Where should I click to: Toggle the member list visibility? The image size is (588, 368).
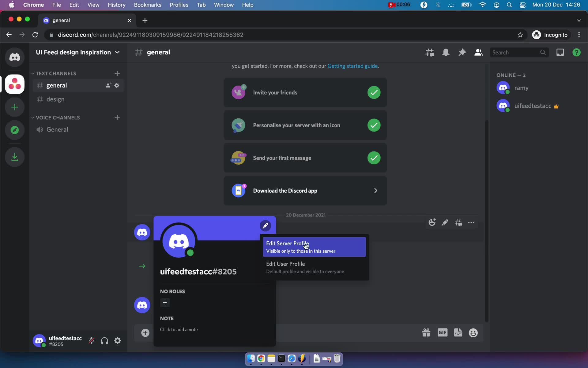478,52
